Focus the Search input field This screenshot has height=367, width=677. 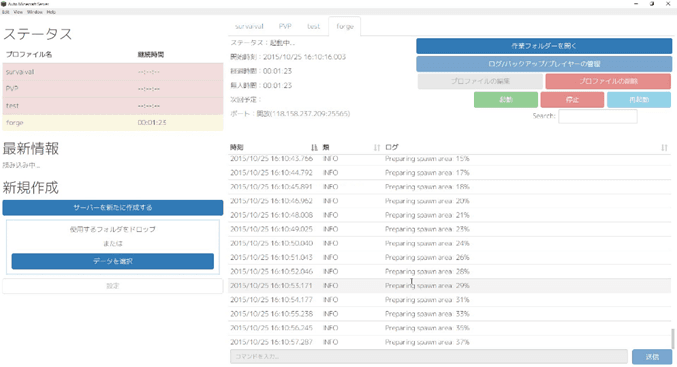[598, 116]
